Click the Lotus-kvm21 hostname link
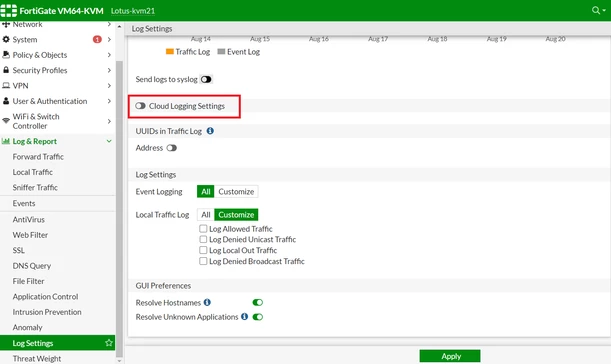This screenshot has height=364, width=611. coord(133,11)
